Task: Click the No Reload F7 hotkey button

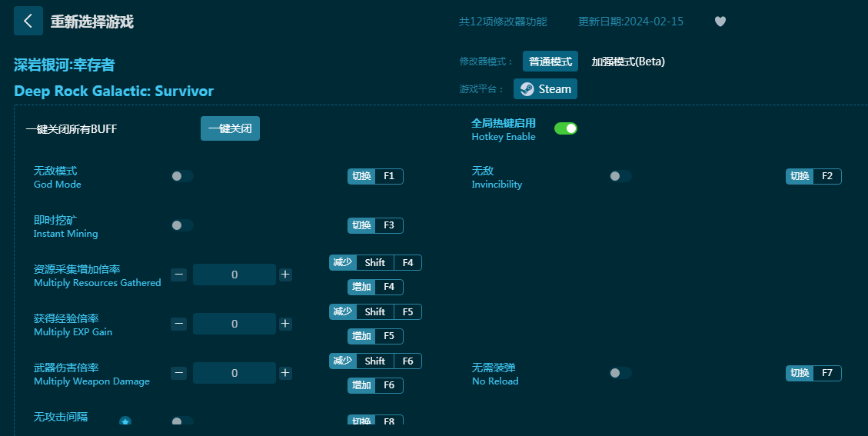Action: point(813,374)
